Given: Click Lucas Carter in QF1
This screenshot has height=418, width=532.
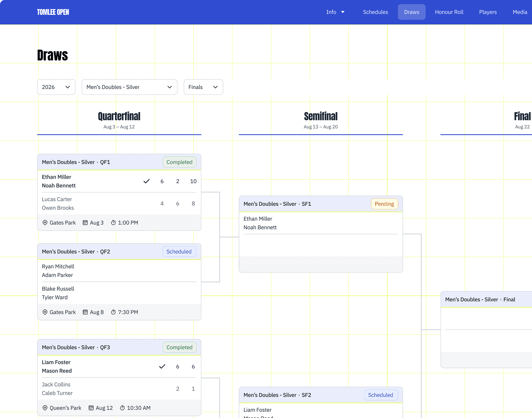Looking at the screenshot, I should pos(57,199).
